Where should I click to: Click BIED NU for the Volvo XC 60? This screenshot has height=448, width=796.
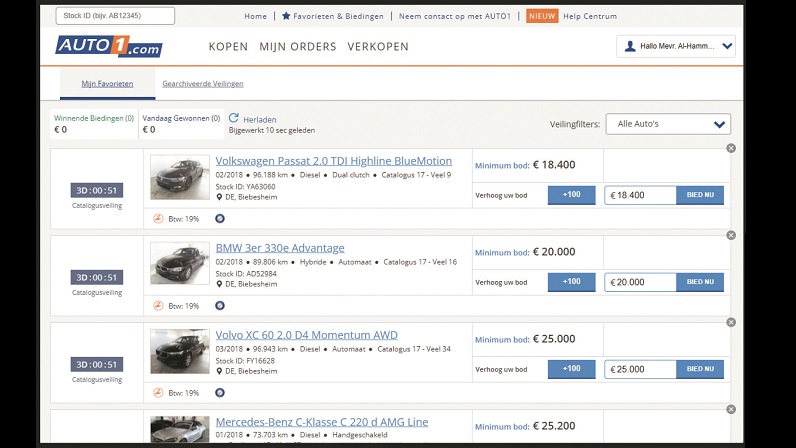click(x=700, y=369)
